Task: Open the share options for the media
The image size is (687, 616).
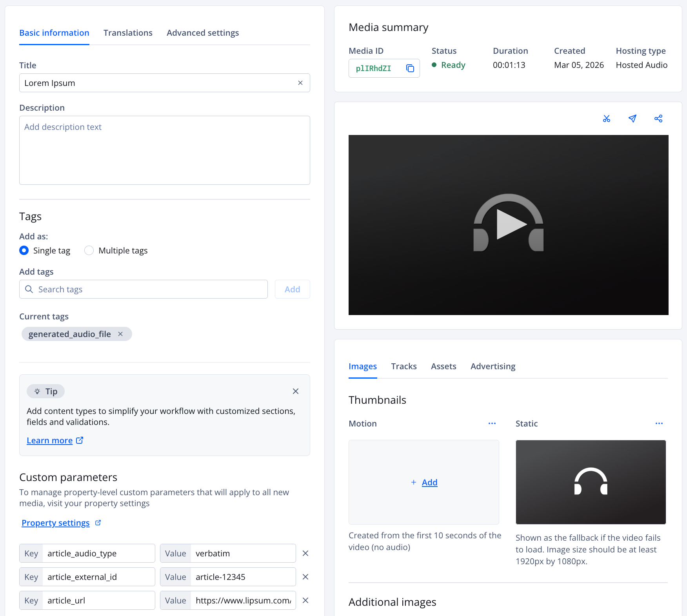Action: 658,118
